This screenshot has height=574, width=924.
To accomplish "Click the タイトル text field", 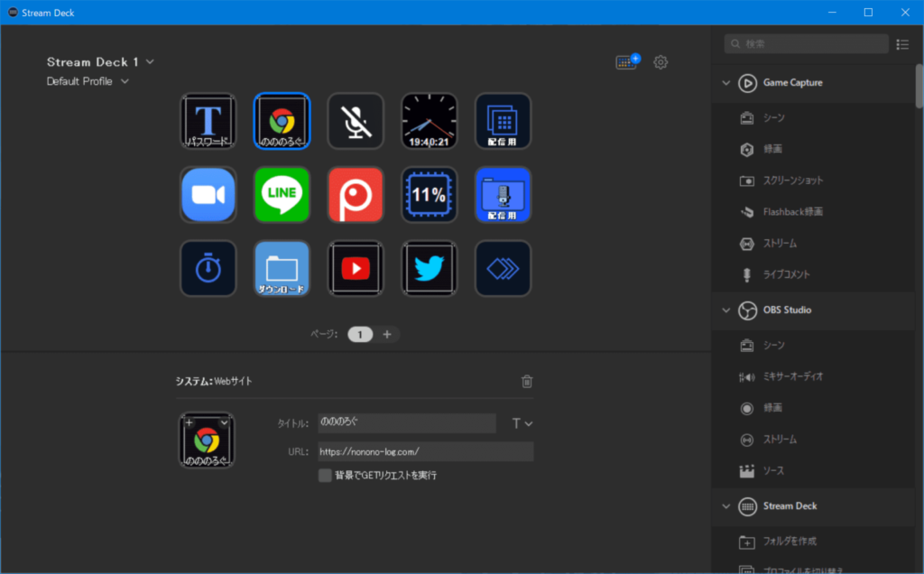I will pyautogui.click(x=407, y=422).
